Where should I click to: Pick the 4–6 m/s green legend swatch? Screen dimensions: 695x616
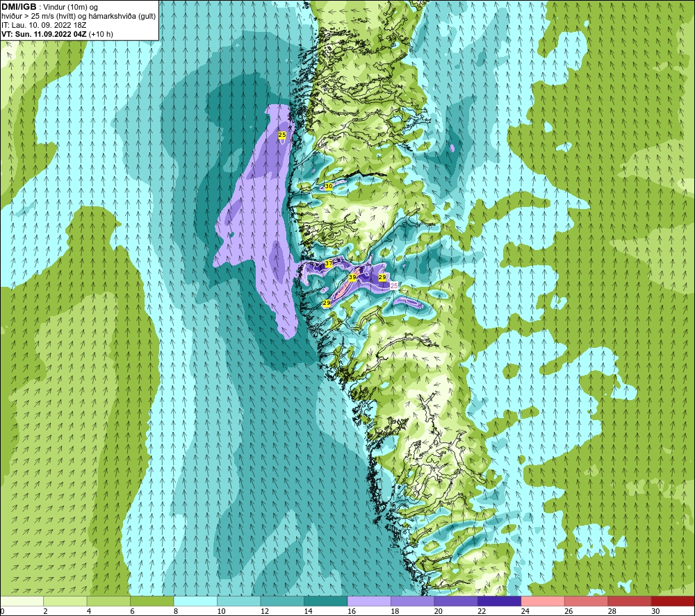coord(108,601)
